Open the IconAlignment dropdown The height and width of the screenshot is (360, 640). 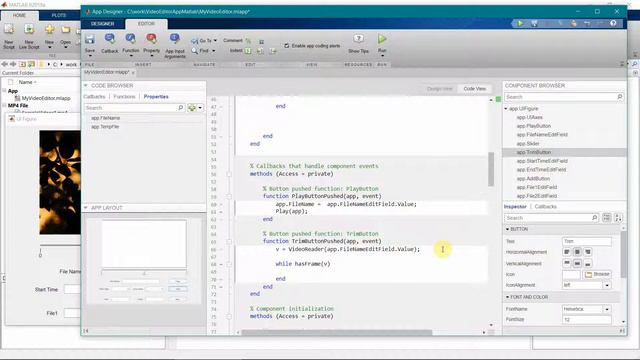coord(607,285)
